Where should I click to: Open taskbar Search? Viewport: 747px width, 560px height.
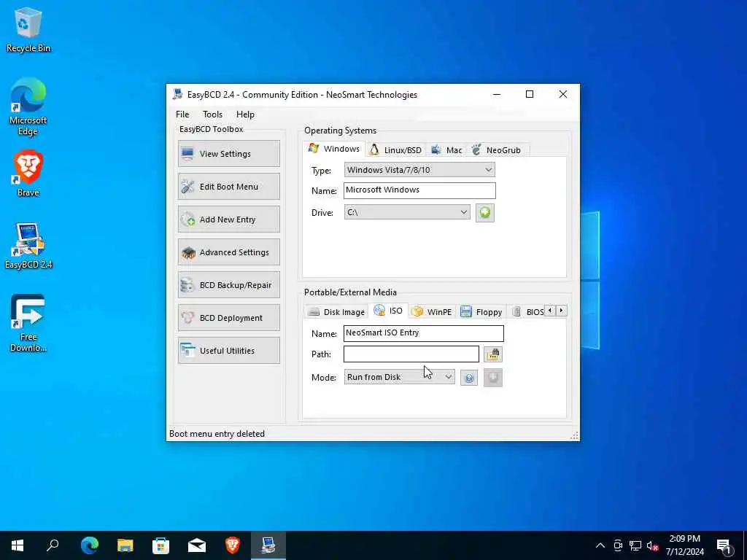[x=53, y=545]
